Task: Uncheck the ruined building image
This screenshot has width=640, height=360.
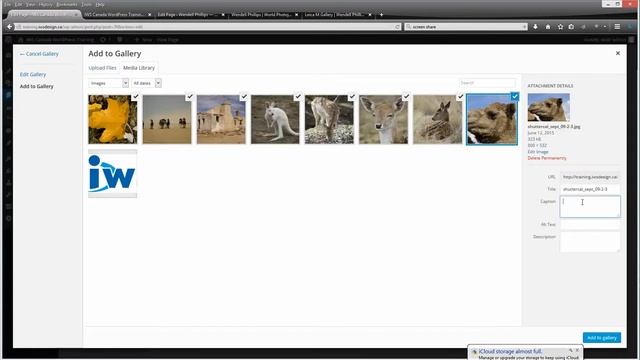Action: 244,96
